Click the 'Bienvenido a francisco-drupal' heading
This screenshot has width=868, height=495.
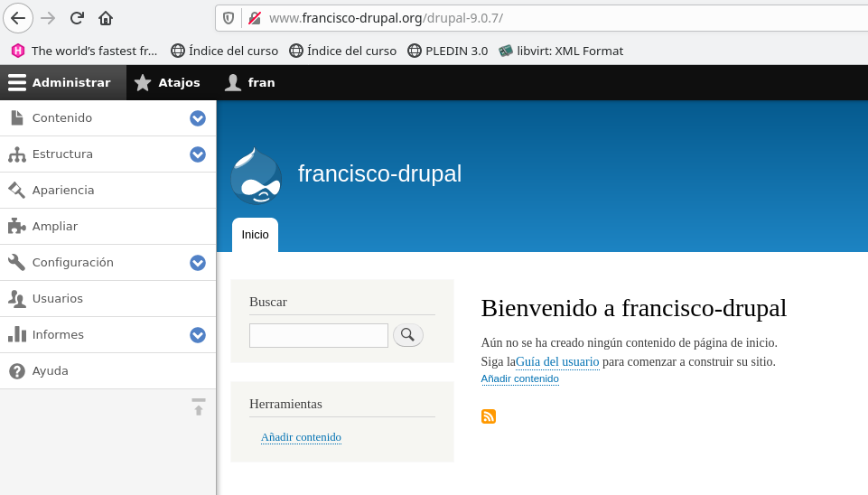634,308
